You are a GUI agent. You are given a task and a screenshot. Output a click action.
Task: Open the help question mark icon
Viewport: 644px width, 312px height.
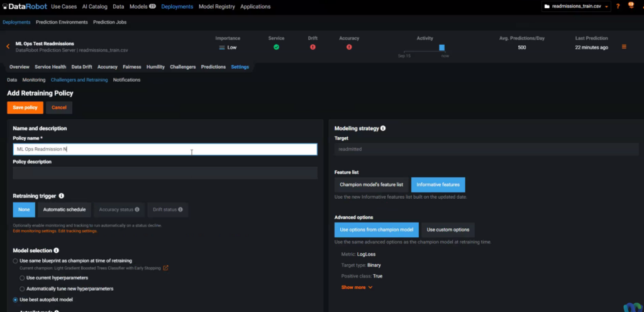point(618,6)
